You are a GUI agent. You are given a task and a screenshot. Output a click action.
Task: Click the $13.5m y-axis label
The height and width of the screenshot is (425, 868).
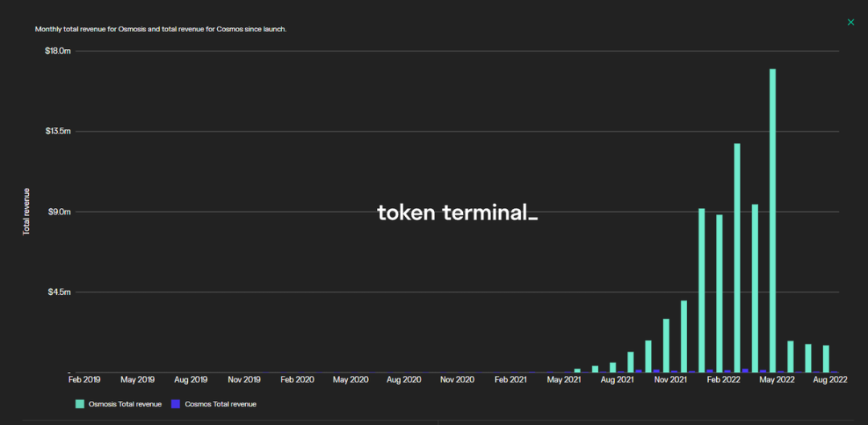(58, 131)
